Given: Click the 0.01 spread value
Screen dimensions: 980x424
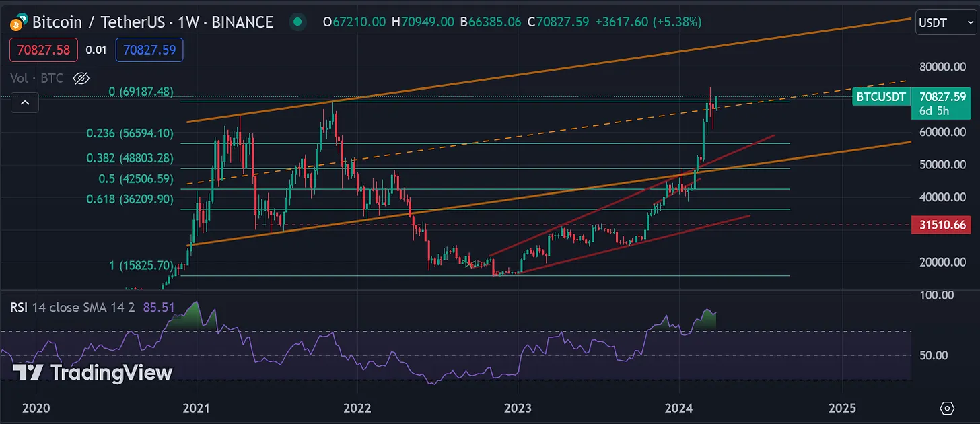Looking at the screenshot, I should (x=96, y=50).
